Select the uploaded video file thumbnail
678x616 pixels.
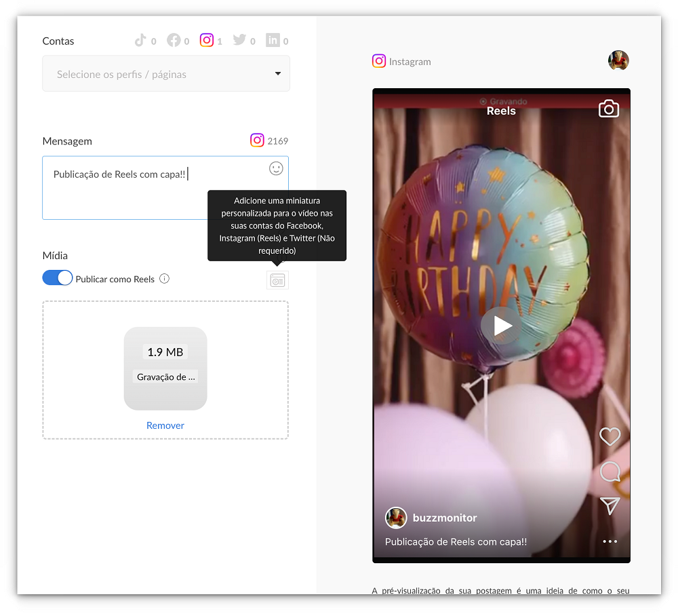[x=165, y=368]
